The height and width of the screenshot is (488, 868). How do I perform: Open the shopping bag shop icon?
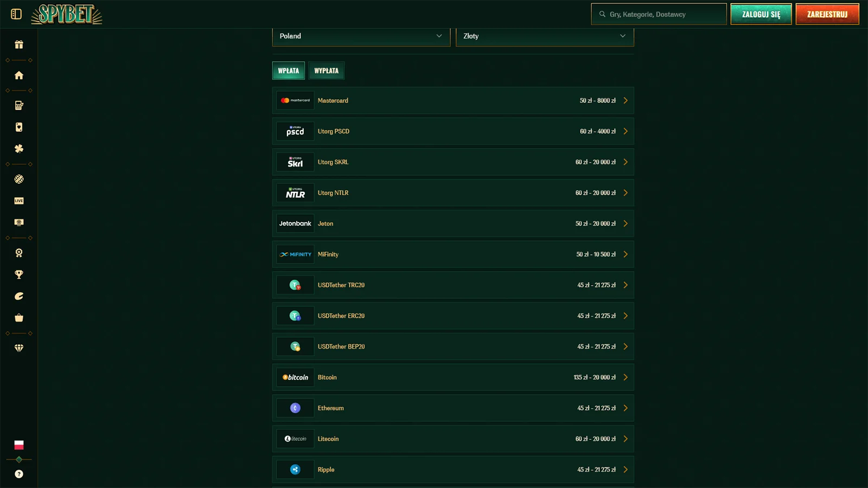19,318
